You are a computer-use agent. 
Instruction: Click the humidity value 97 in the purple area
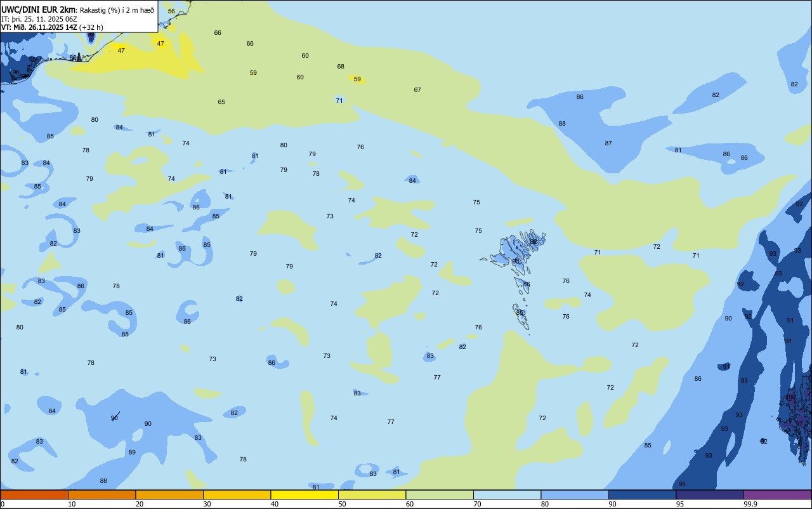coord(800,424)
